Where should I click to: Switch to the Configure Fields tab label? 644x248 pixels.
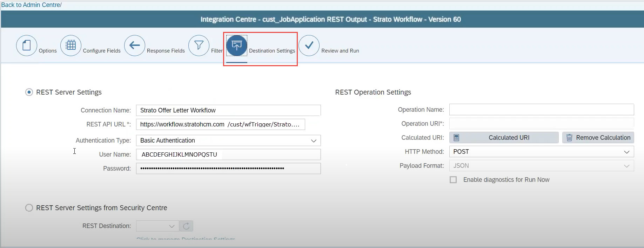point(102,51)
